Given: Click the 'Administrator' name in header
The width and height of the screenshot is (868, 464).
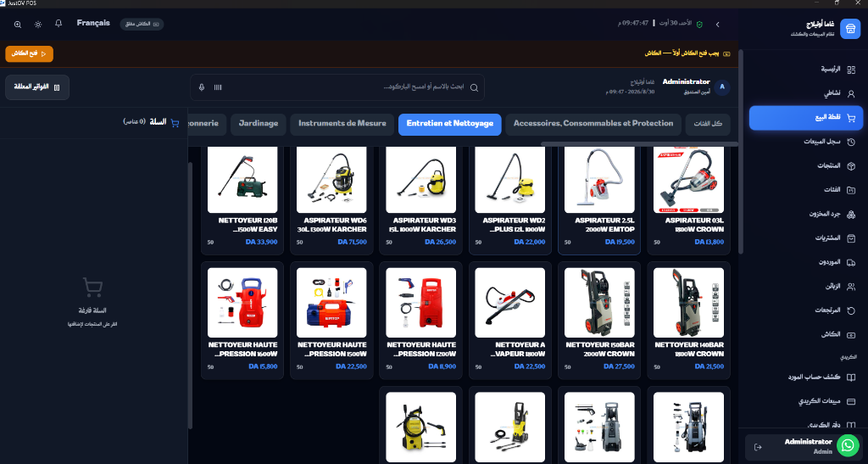Looking at the screenshot, I should [x=687, y=81].
